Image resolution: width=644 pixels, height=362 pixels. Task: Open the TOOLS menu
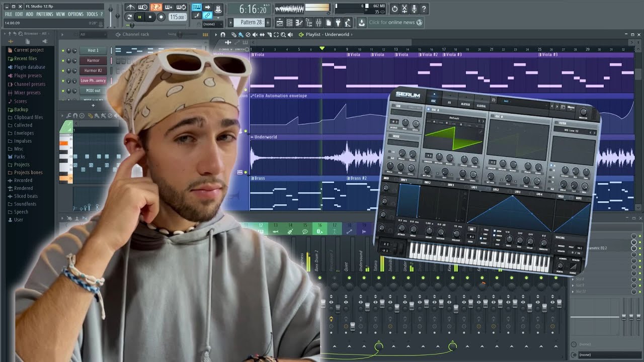92,14
